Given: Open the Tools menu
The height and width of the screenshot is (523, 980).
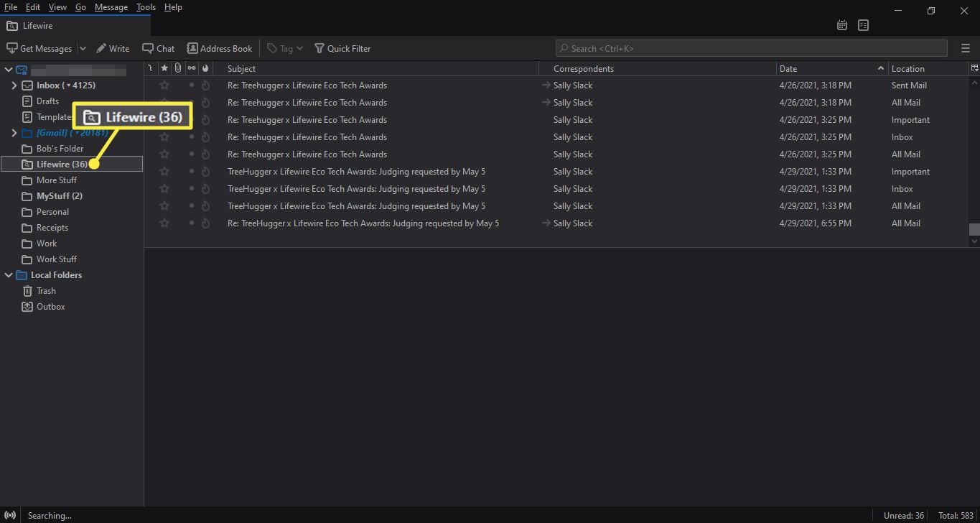Looking at the screenshot, I should 146,7.
